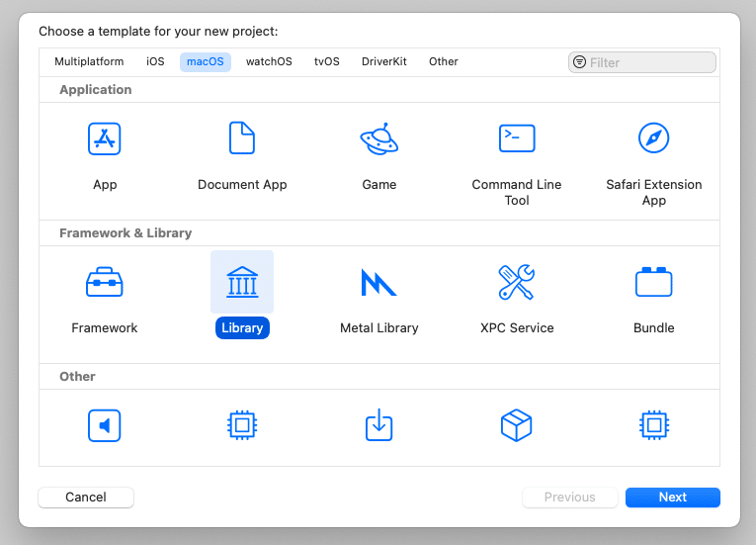Pick the Game template UFO icon
Viewport: 756px width, 545px height.
click(379, 138)
